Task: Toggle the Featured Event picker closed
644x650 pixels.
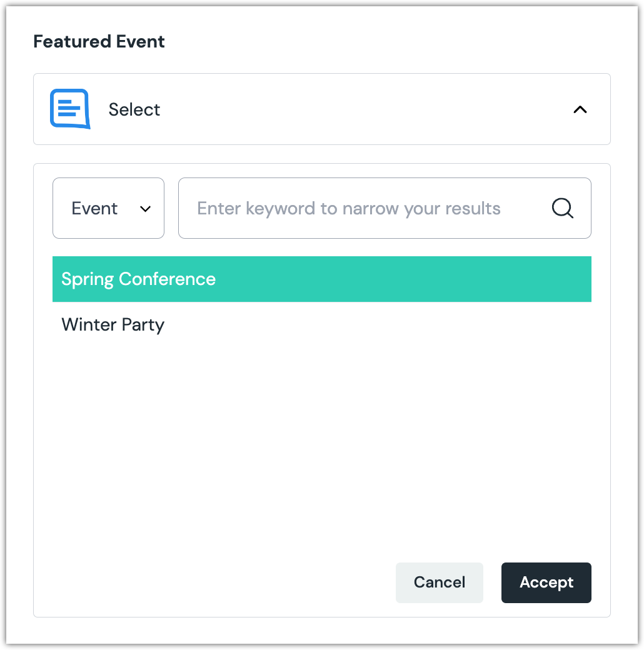Action: coord(580,109)
